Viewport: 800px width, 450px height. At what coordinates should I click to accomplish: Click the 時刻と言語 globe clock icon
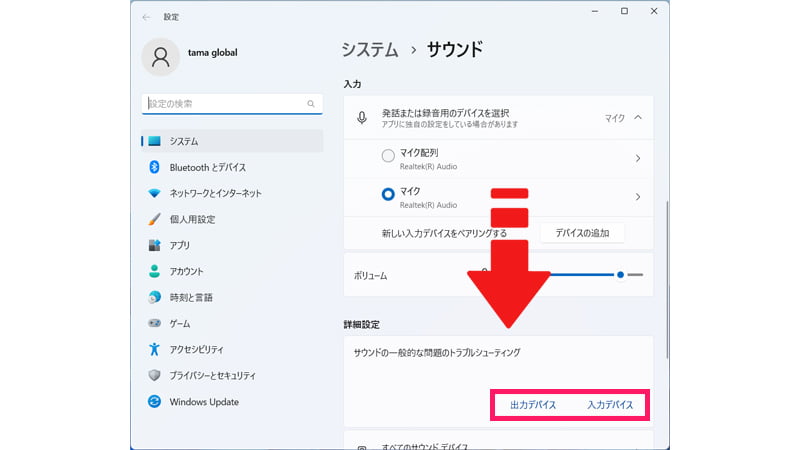[x=154, y=297]
